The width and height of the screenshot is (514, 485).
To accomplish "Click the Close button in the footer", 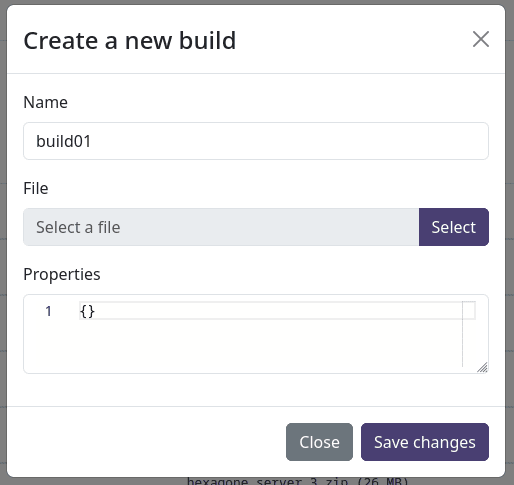I will click(x=319, y=442).
